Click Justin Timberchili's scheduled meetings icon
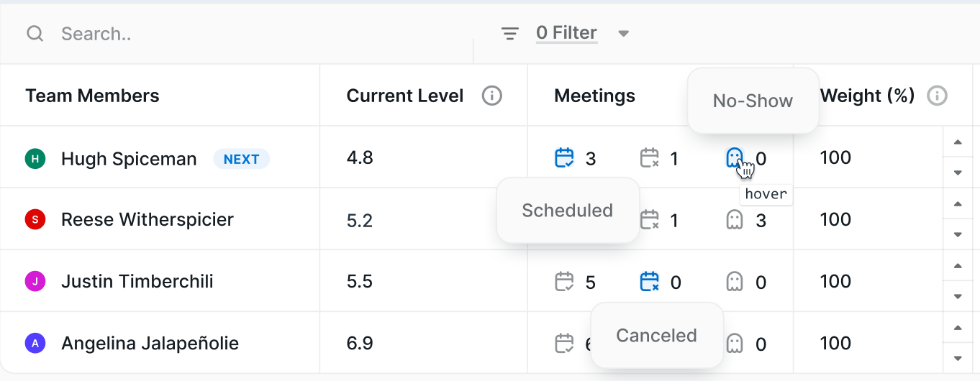The image size is (980, 381). [565, 281]
